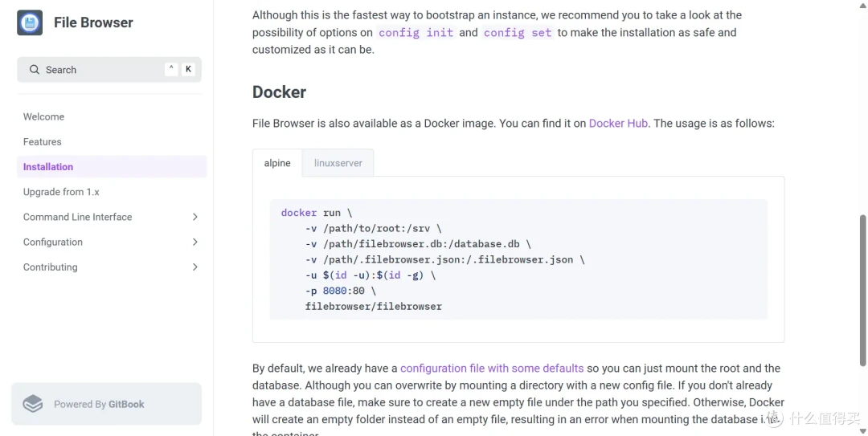
Task: Click the File Browser title text
Action: pyautogui.click(x=93, y=22)
